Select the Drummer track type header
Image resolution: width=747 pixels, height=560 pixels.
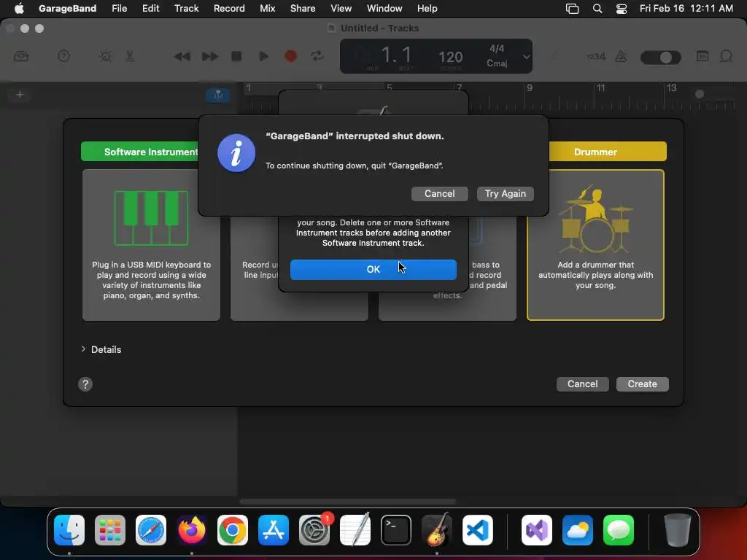608,152
